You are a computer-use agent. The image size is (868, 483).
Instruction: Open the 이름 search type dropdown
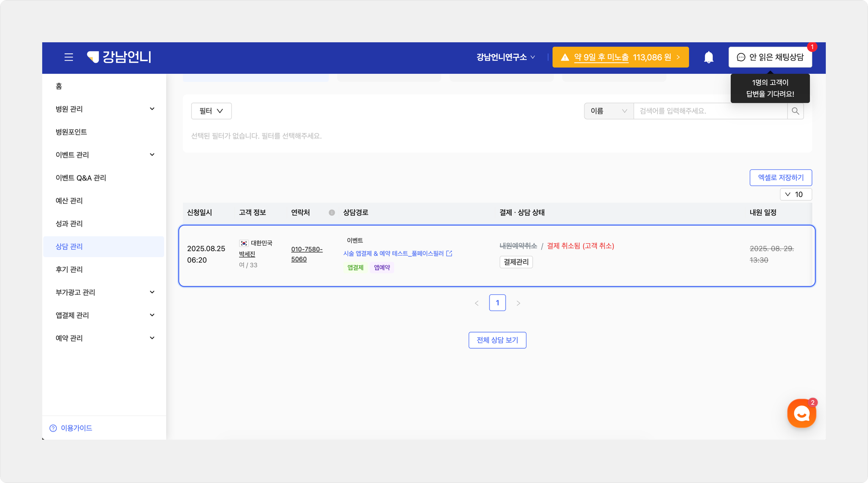coord(608,111)
